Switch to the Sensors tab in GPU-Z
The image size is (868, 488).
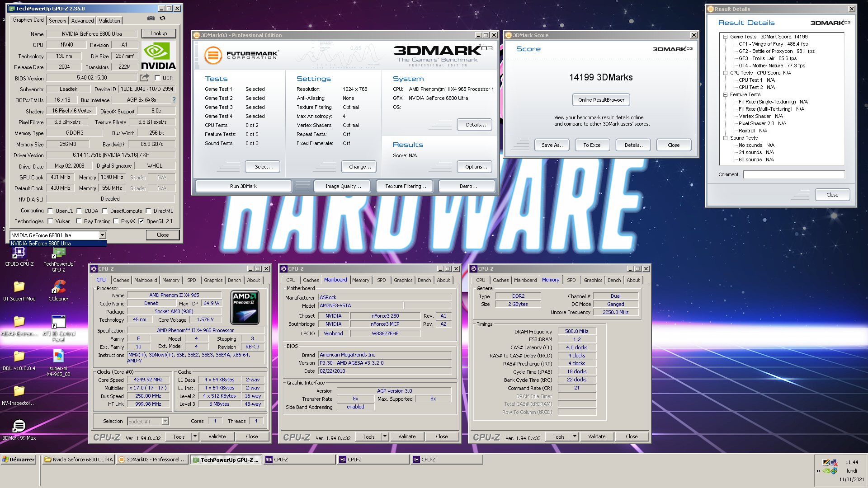[57, 20]
